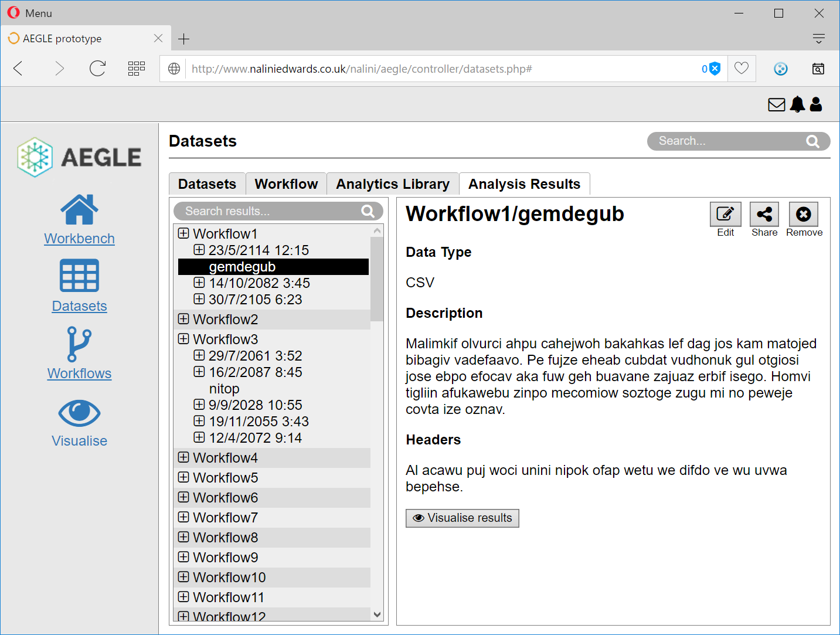Expand the 12/4/2072 9:14 node
This screenshot has height=635, width=840.
pyautogui.click(x=199, y=437)
